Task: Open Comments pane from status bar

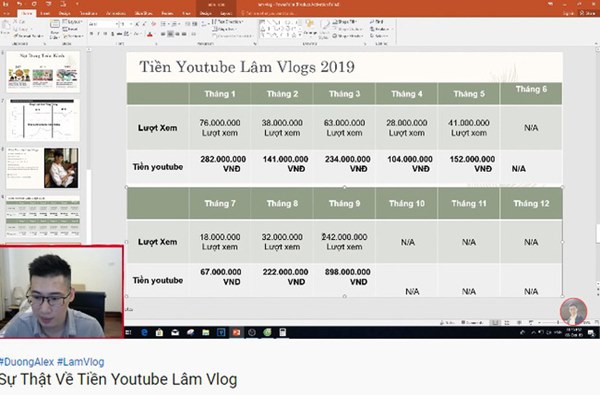Action: point(472,323)
